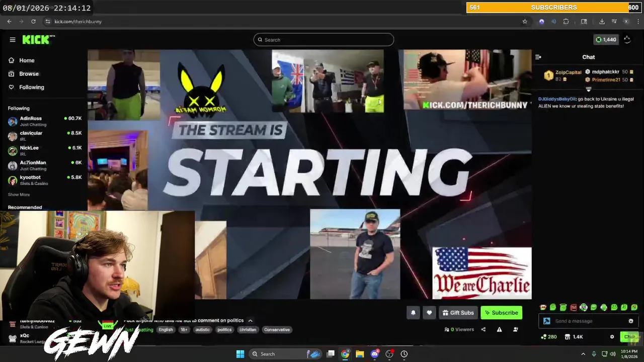Click the green Chat send button
Viewport: 644px width, 362px height.
629,337
